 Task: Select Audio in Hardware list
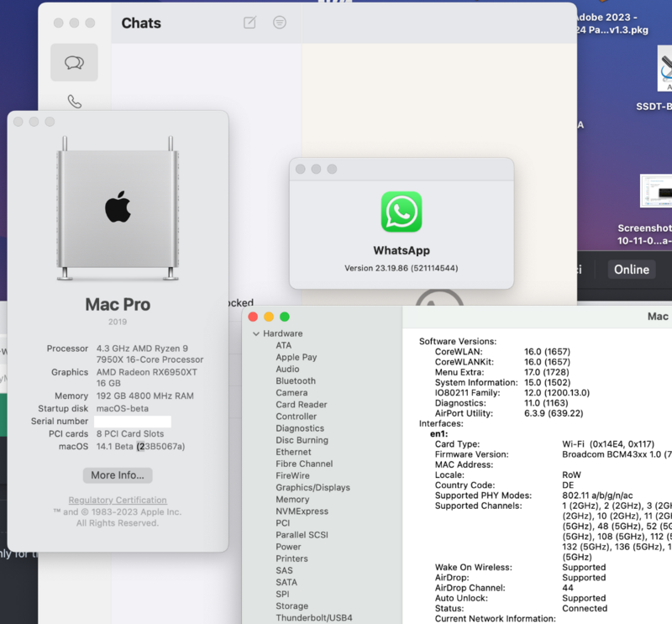pos(287,369)
